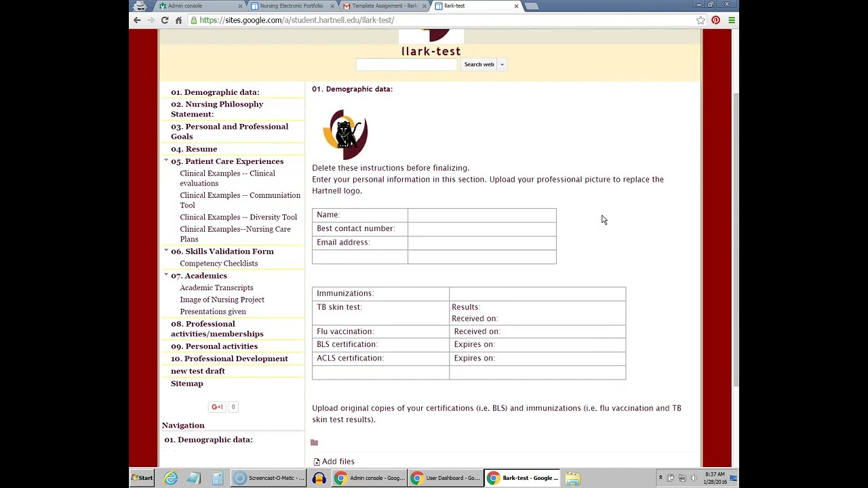Open 06. Skills Validation Form page
Viewport: 868px width, 488px height.
point(222,251)
